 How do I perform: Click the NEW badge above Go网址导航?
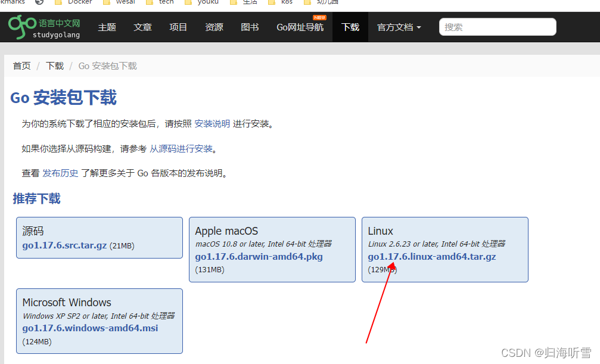tap(319, 18)
